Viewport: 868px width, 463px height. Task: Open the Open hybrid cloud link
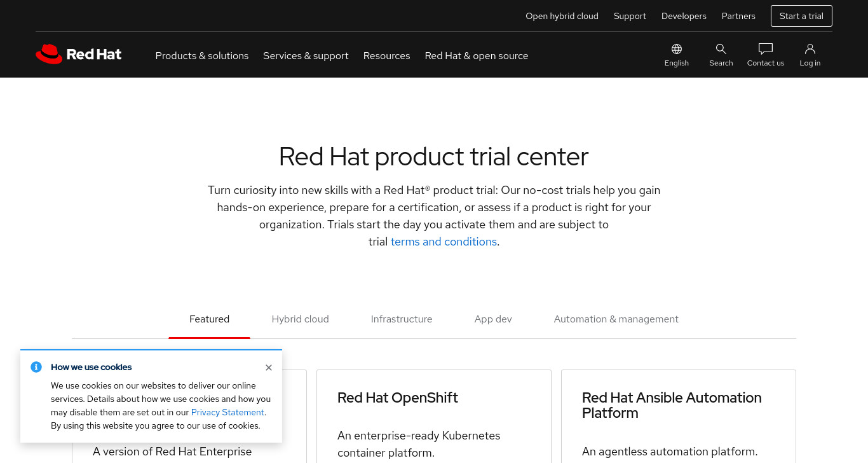point(562,16)
